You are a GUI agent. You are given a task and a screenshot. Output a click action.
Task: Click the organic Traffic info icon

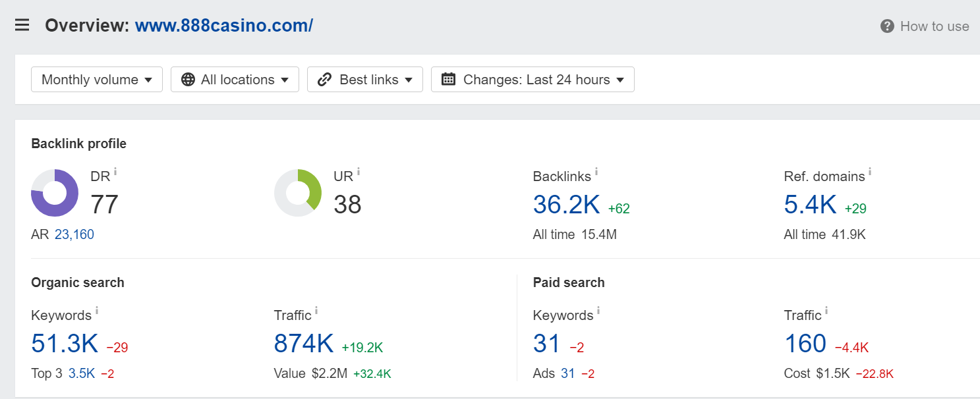click(x=316, y=311)
